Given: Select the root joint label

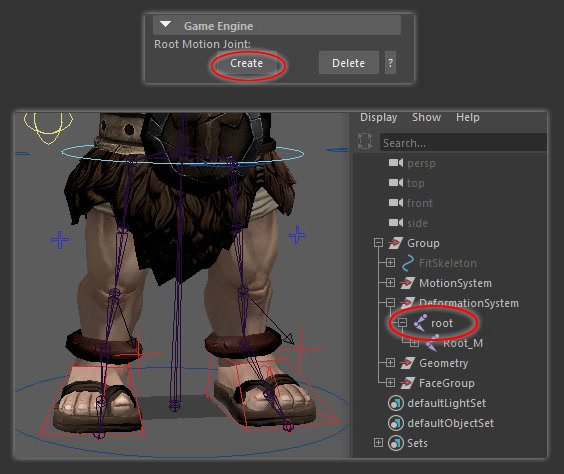Looking at the screenshot, I should pyautogui.click(x=442, y=323).
